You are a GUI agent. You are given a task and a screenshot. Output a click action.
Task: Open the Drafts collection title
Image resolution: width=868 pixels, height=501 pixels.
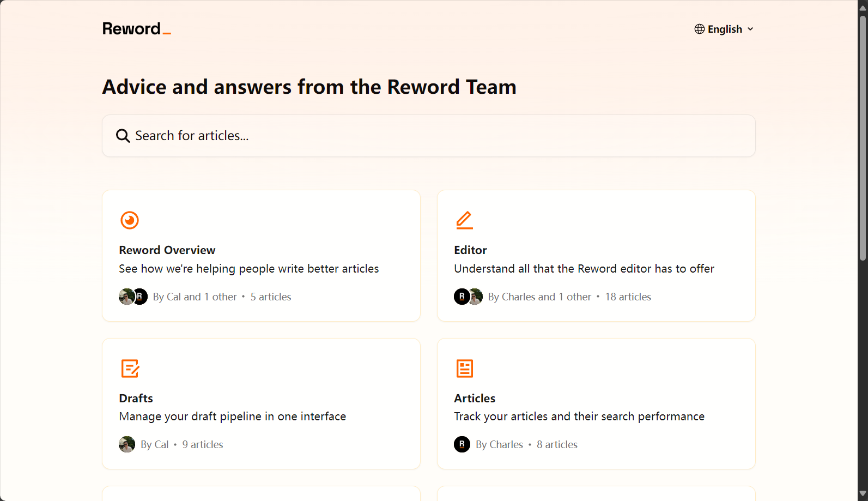(x=136, y=399)
